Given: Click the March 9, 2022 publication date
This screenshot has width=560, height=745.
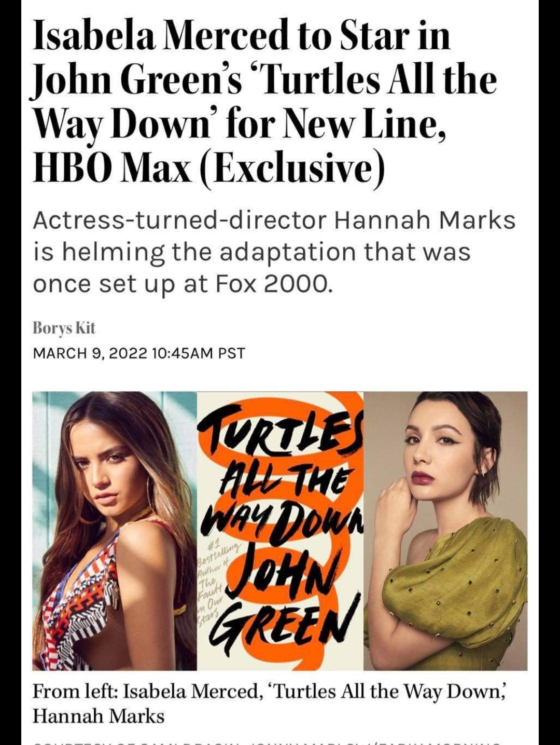Looking at the screenshot, I should [91, 353].
